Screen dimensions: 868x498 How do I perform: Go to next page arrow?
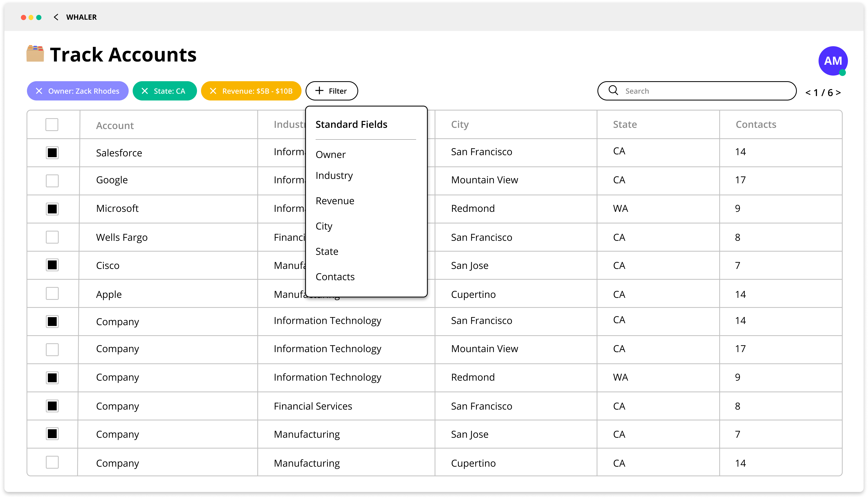click(838, 93)
